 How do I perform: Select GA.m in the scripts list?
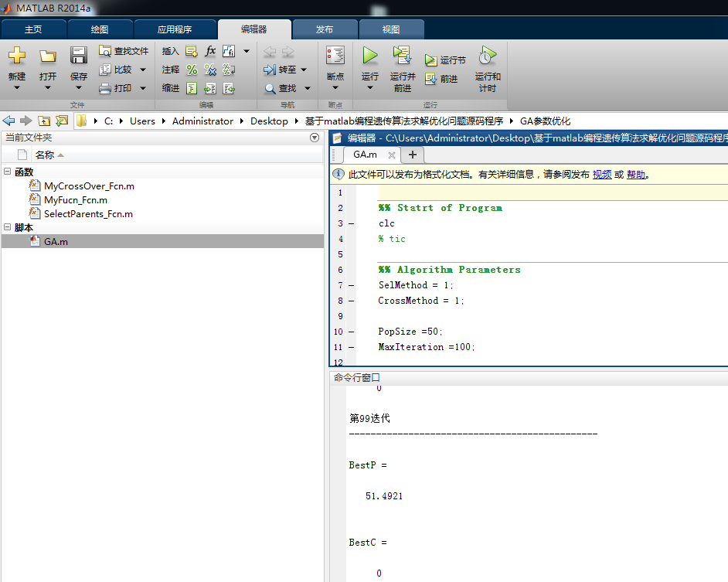pyautogui.click(x=162, y=241)
